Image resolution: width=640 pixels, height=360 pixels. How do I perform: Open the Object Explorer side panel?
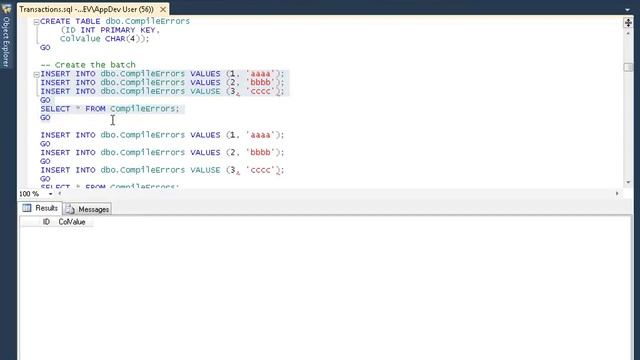pyautogui.click(x=6, y=41)
